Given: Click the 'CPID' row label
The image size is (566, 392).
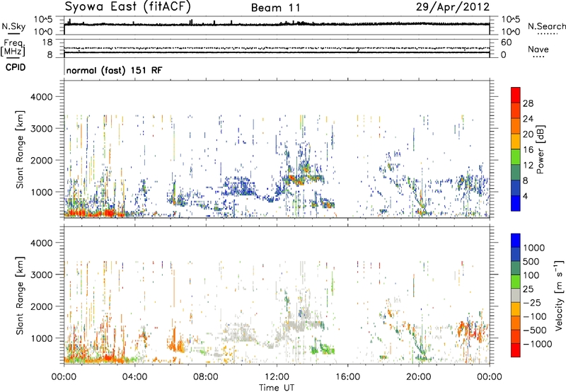Looking at the screenshot, I should tap(16, 67).
